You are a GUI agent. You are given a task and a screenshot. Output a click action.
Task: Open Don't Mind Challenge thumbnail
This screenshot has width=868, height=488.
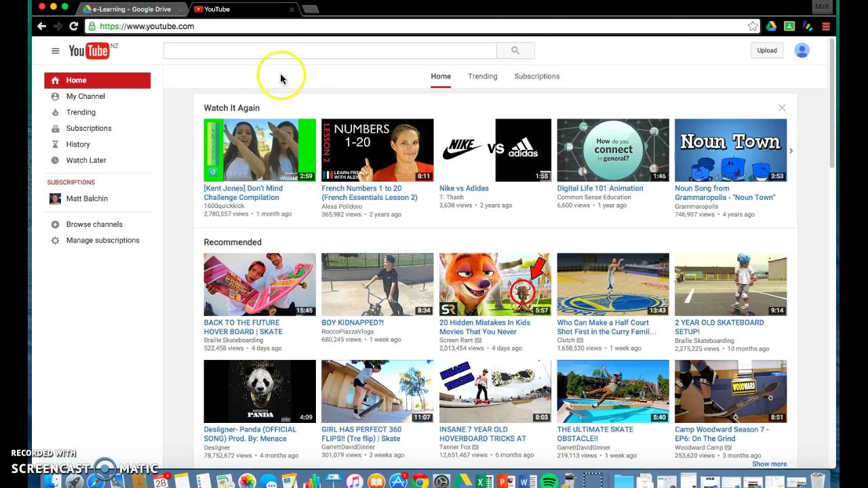click(x=260, y=150)
